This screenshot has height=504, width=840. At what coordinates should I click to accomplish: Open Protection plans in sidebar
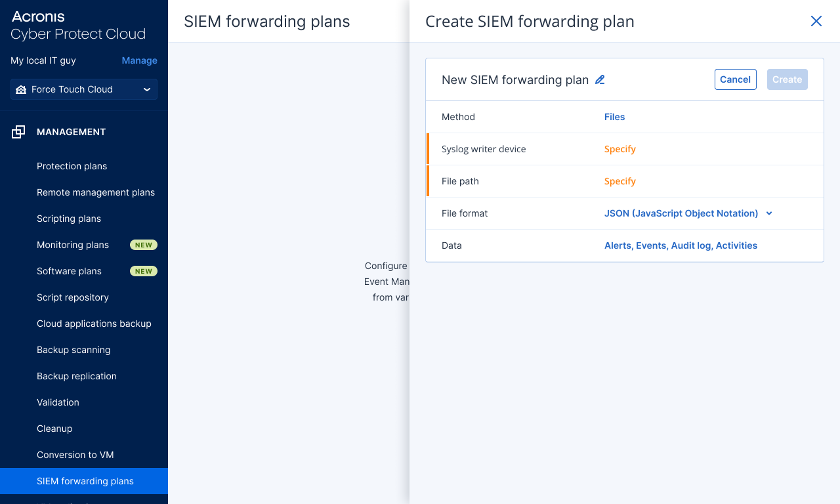coord(72,166)
